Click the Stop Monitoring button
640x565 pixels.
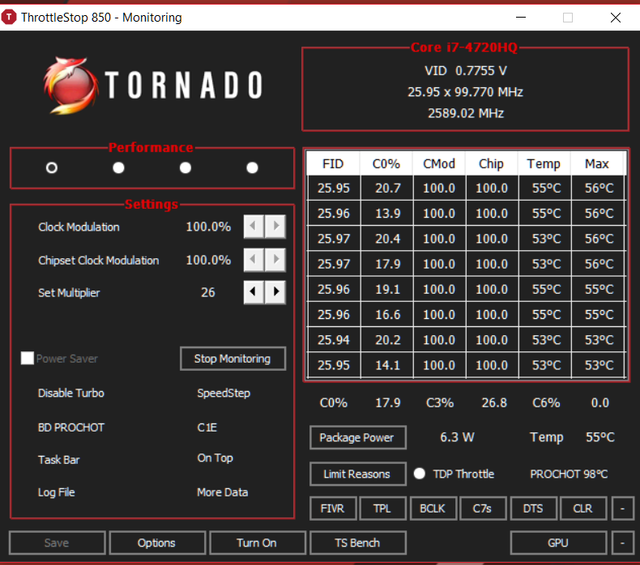pos(233,359)
